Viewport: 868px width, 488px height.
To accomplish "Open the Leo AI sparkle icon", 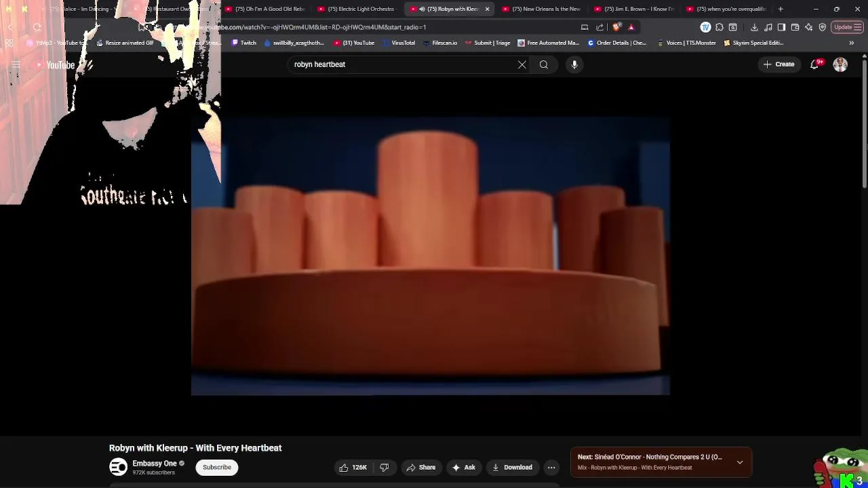I will pos(808,27).
